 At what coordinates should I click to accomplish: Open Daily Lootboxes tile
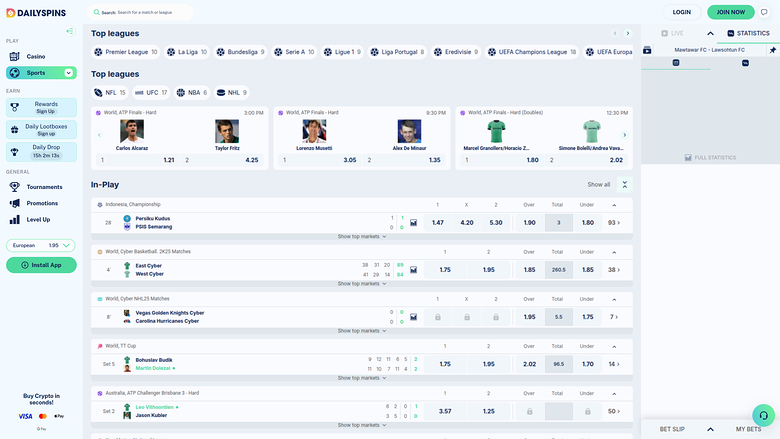41,130
